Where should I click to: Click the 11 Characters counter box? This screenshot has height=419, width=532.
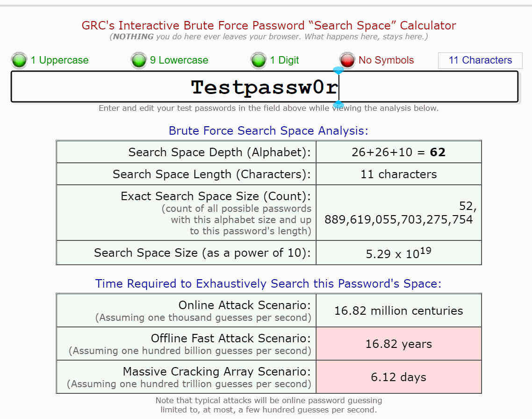pos(480,60)
